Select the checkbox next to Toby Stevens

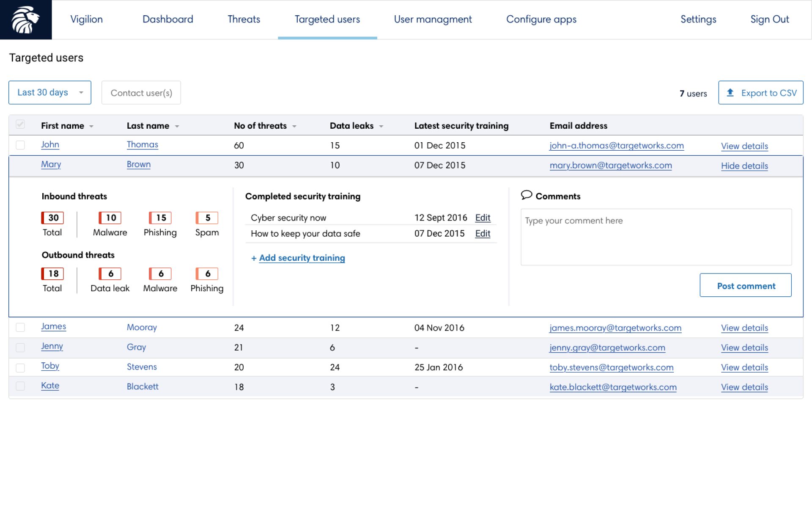20,367
